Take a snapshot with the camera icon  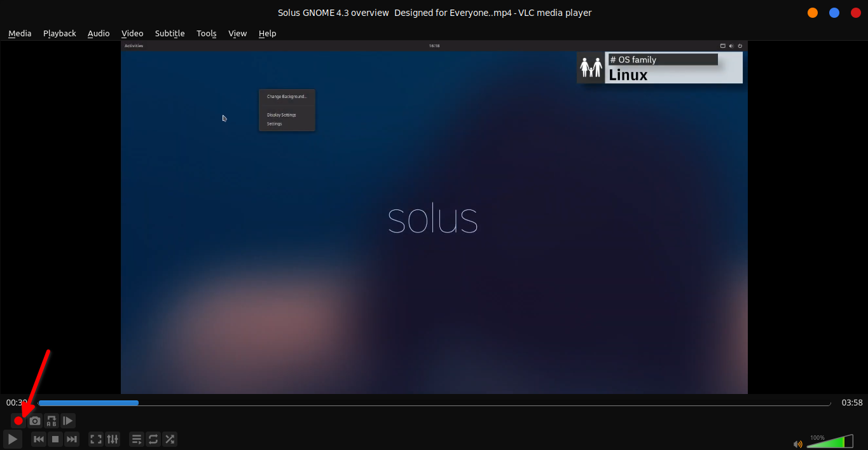point(35,421)
